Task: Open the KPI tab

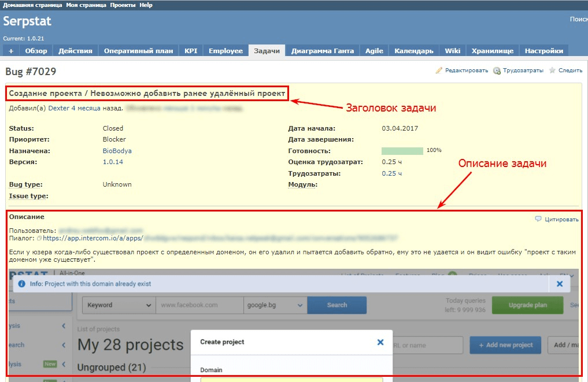Action: (x=190, y=51)
